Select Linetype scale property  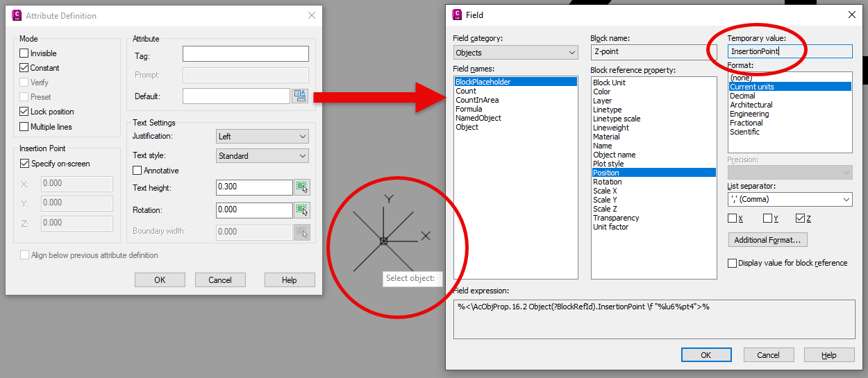[x=617, y=119]
